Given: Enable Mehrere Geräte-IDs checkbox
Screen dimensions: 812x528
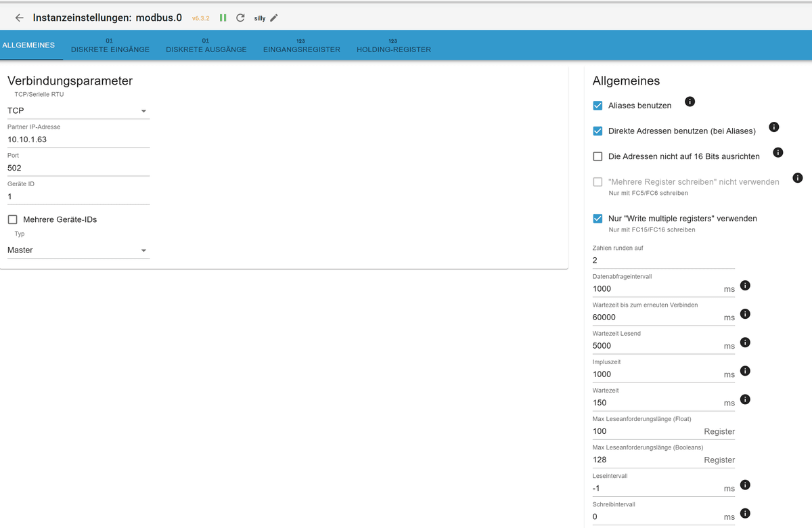Looking at the screenshot, I should (12, 219).
